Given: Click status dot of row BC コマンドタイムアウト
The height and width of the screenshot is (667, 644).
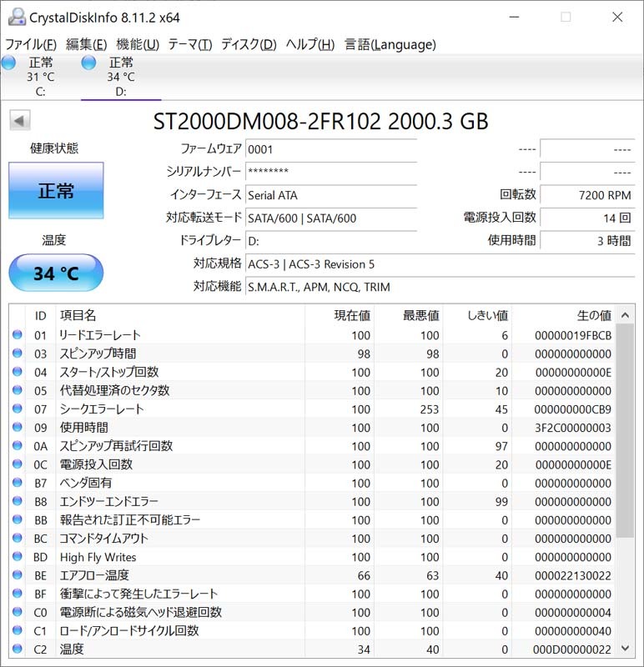Looking at the screenshot, I should (x=18, y=538).
